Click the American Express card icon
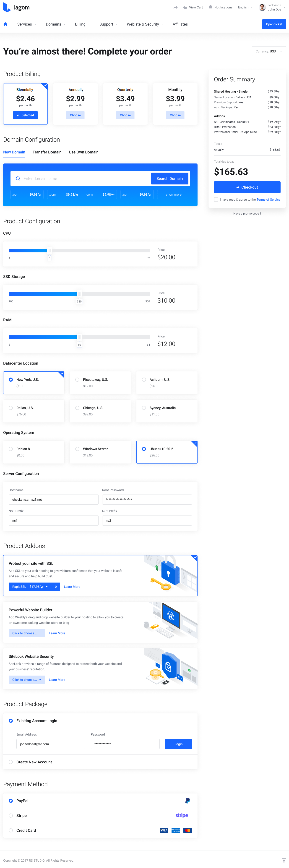Screen dimensions: 289x868 [x=176, y=830]
